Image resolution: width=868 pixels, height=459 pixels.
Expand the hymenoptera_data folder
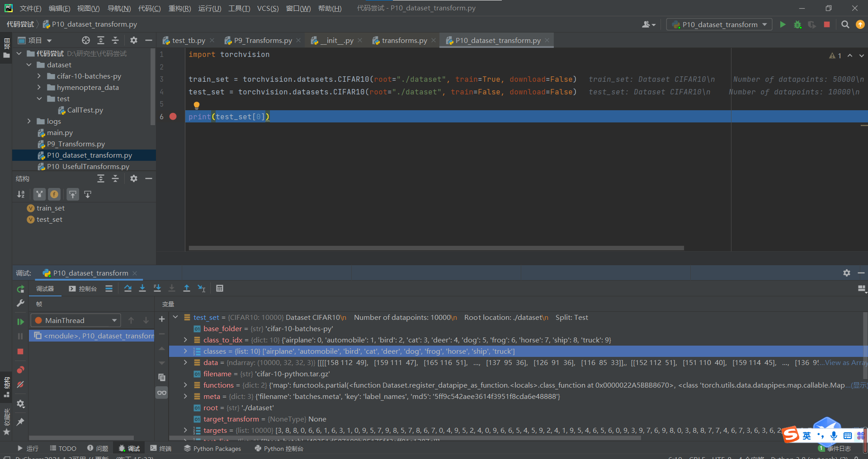[x=39, y=87]
